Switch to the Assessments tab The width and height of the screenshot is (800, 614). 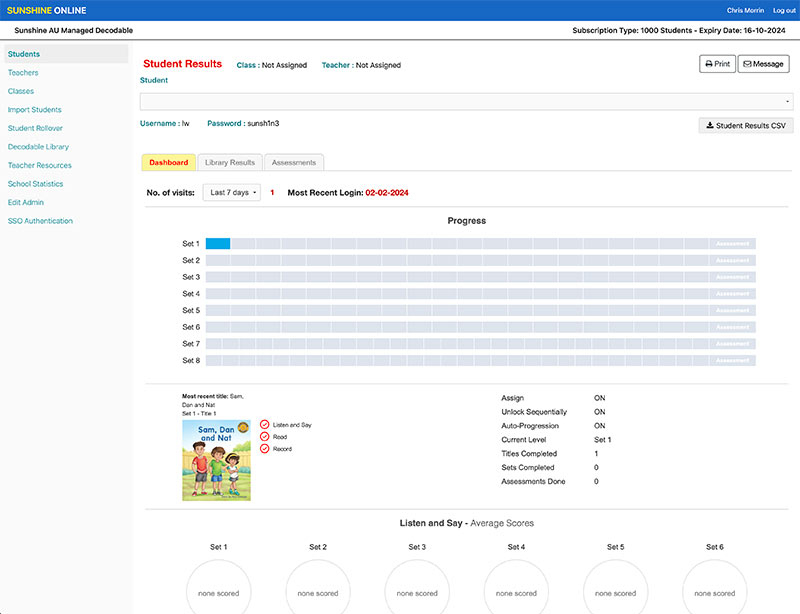pos(294,162)
